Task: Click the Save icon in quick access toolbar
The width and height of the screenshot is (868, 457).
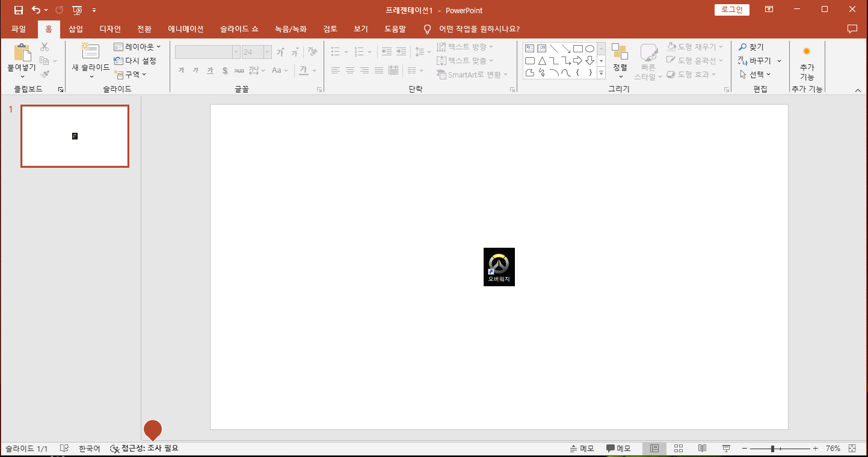Action: [x=19, y=10]
